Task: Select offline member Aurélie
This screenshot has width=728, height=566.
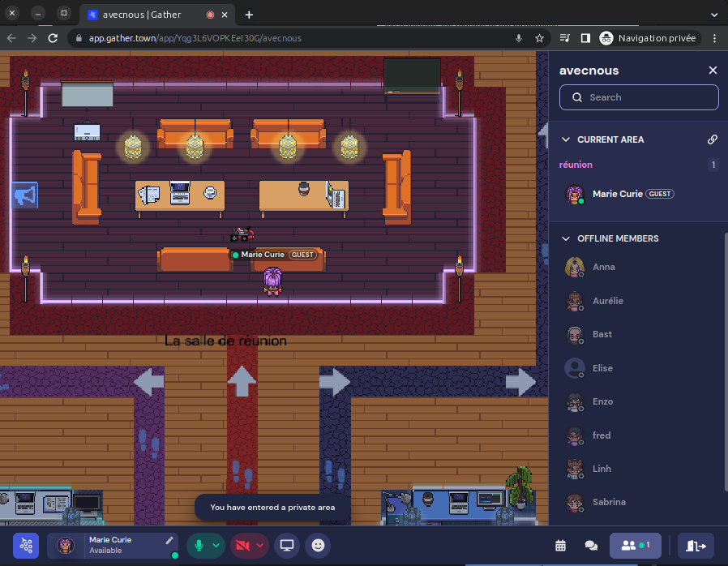Action: (x=607, y=301)
